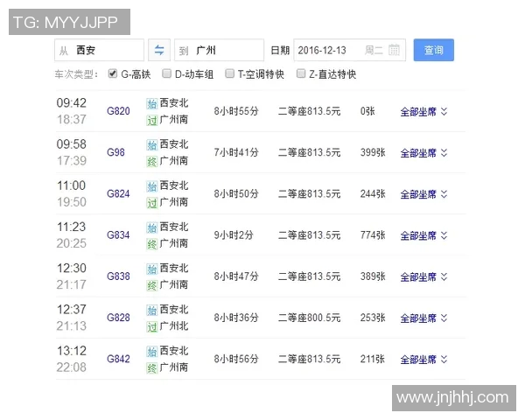This screenshot has height=420, width=525.
Task: Edit the 从 西安 departure field
Action: click(x=100, y=50)
